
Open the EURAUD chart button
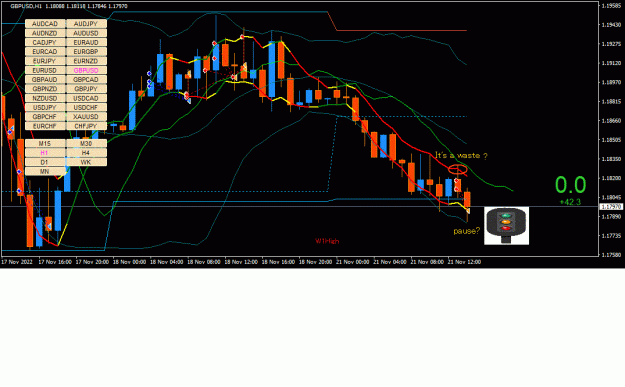pos(86,42)
